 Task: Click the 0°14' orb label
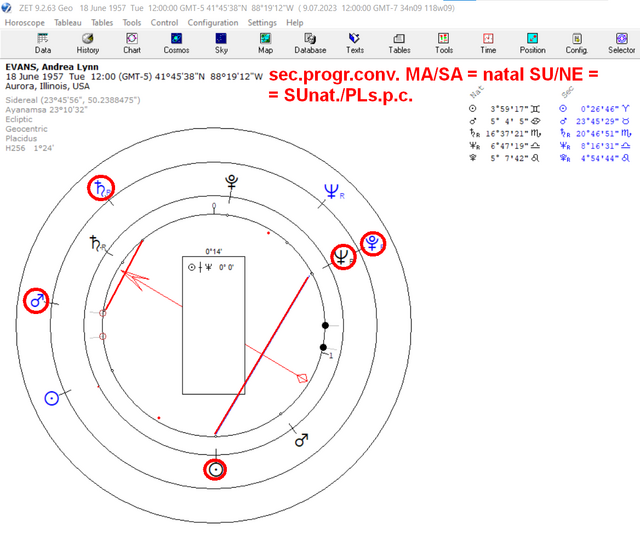coord(213,251)
